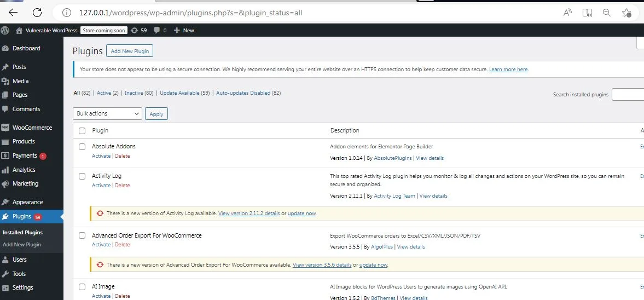Click the WordPress logo icon in admin bar

[x=5, y=31]
